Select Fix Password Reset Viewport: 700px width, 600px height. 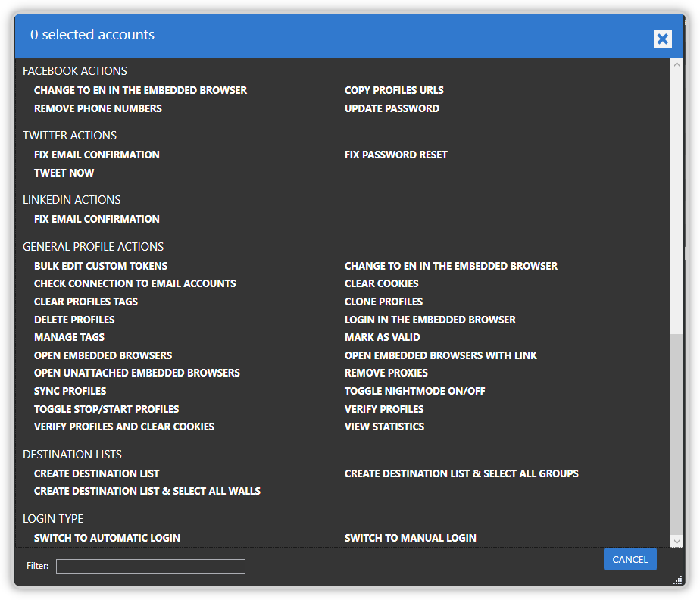coord(395,155)
